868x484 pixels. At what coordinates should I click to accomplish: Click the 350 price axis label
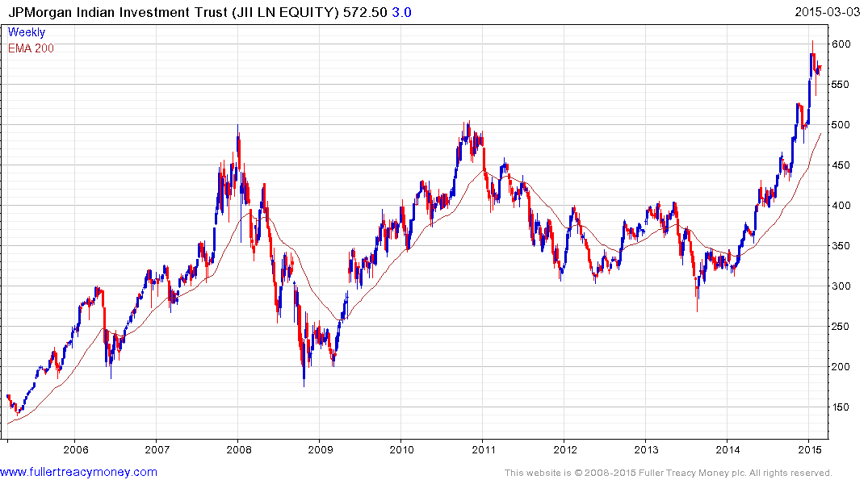(x=841, y=246)
